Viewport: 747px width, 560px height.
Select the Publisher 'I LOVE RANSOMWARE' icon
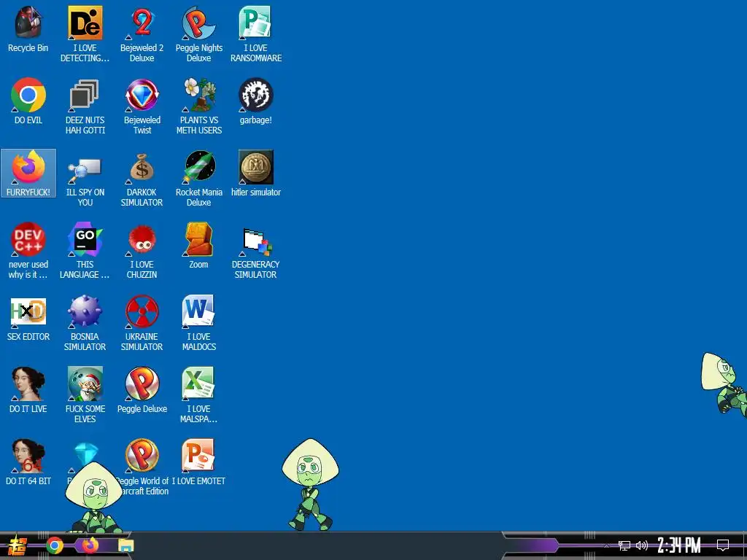[x=256, y=34]
